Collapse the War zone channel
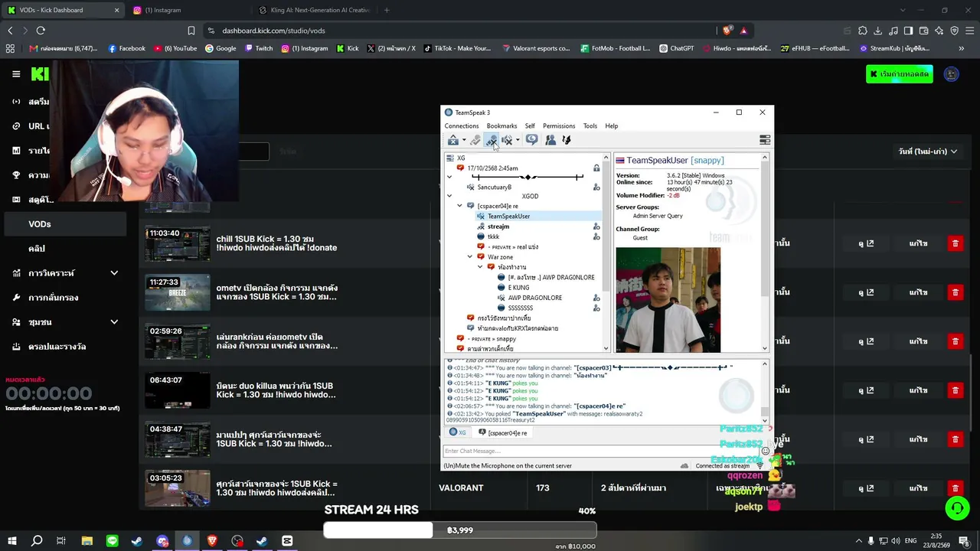This screenshot has height=551, width=980. click(x=470, y=257)
